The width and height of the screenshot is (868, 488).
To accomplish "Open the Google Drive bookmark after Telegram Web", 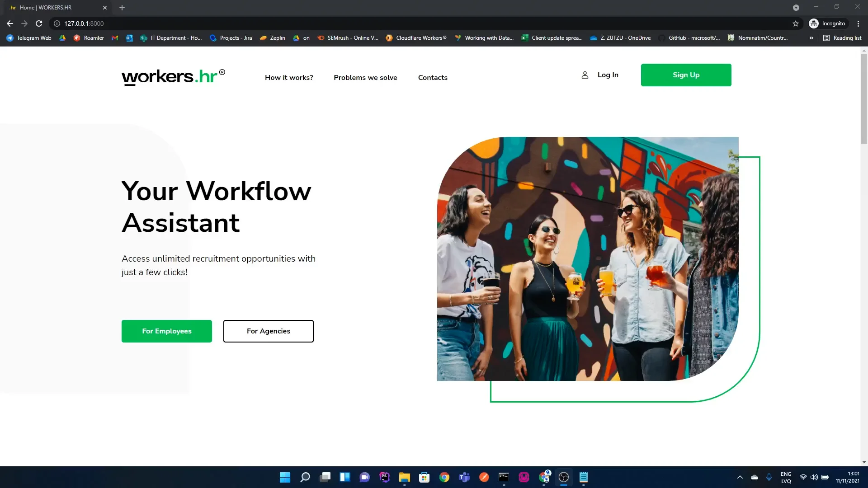I will coord(62,38).
